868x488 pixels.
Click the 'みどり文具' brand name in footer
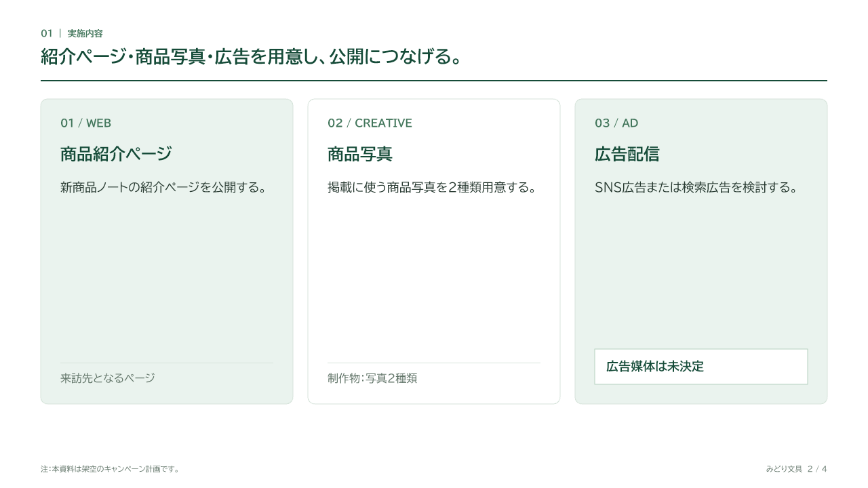[x=785, y=469]
